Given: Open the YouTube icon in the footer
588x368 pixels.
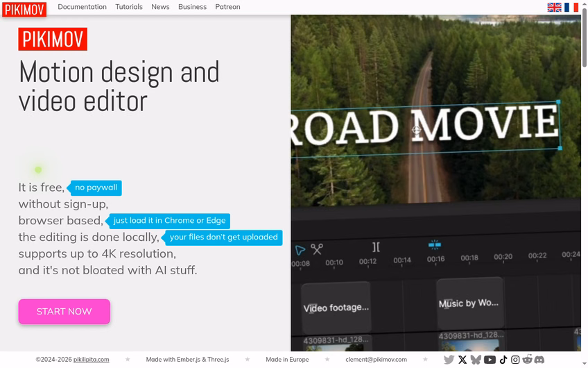Looking at the screenshot, I should (x=490, y=360).
